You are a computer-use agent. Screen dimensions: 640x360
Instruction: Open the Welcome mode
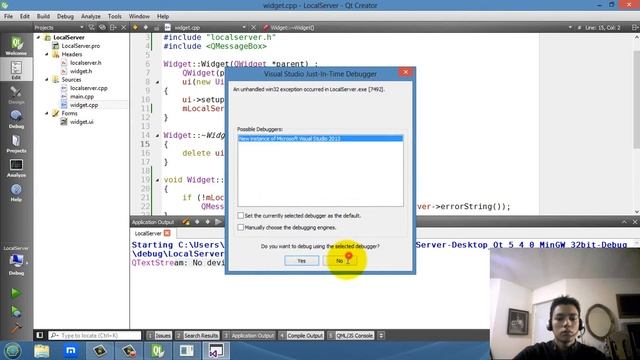[x=16, y=45]
